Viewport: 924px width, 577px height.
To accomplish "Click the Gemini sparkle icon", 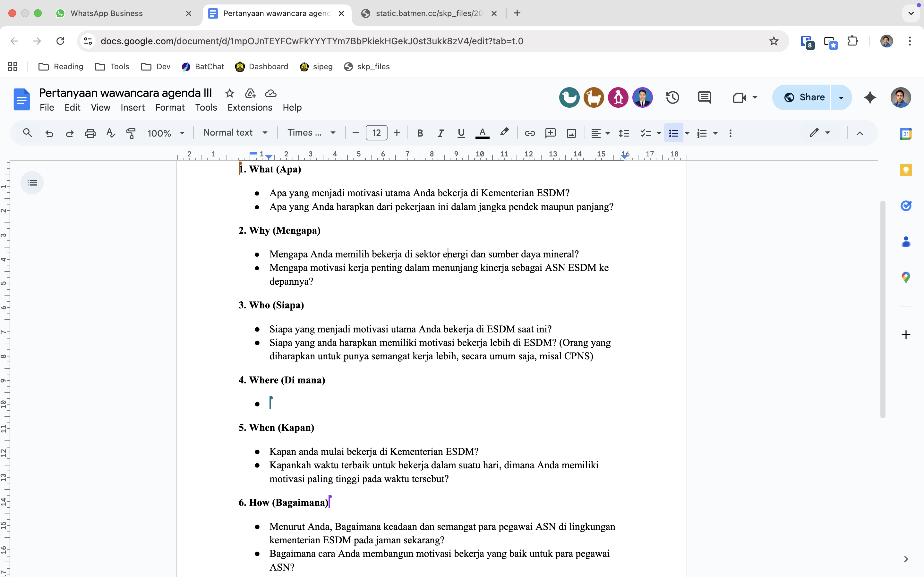I will point(870,97).
